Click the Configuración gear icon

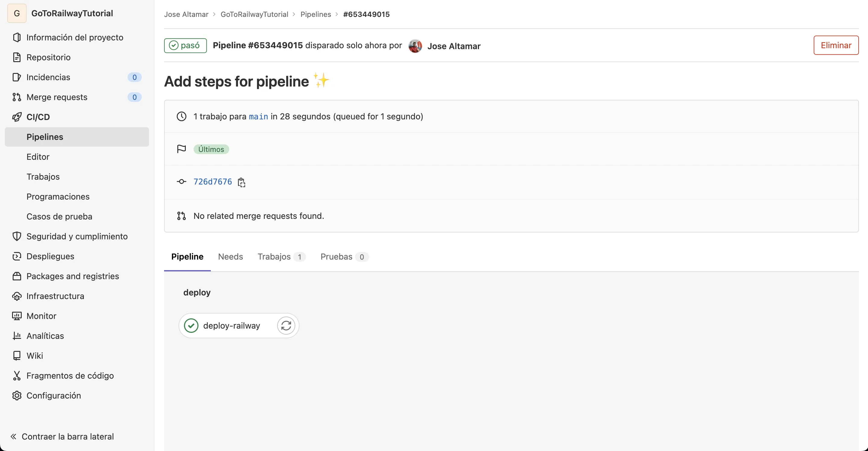[17, 396]
